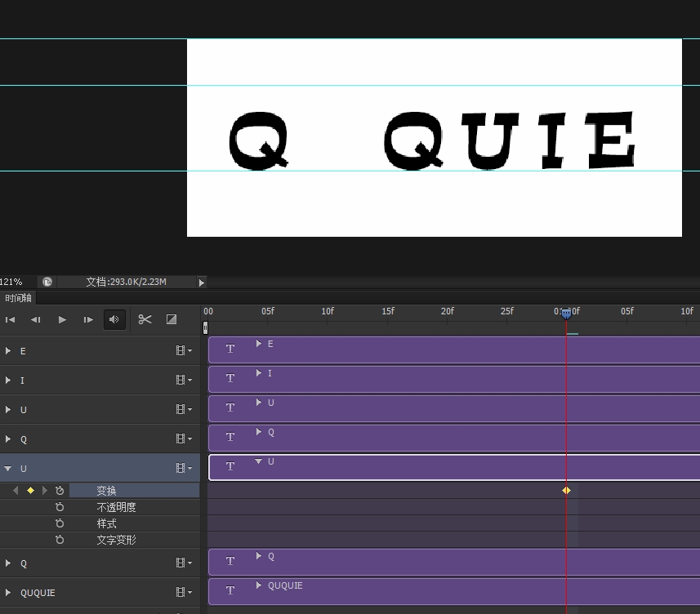Viewport: 700px width, 614px height.
Task: Mute audio playback with the speaker icon
Action: coord(114,320)
